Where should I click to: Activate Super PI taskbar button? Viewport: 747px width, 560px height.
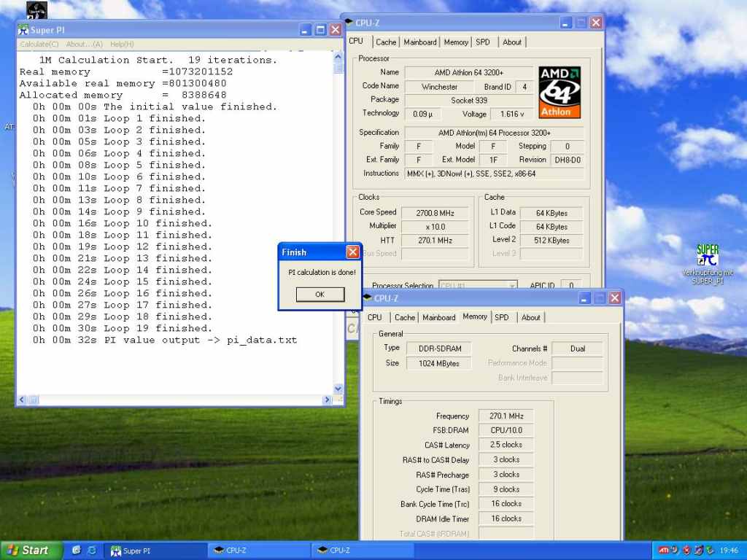point(155,551)
